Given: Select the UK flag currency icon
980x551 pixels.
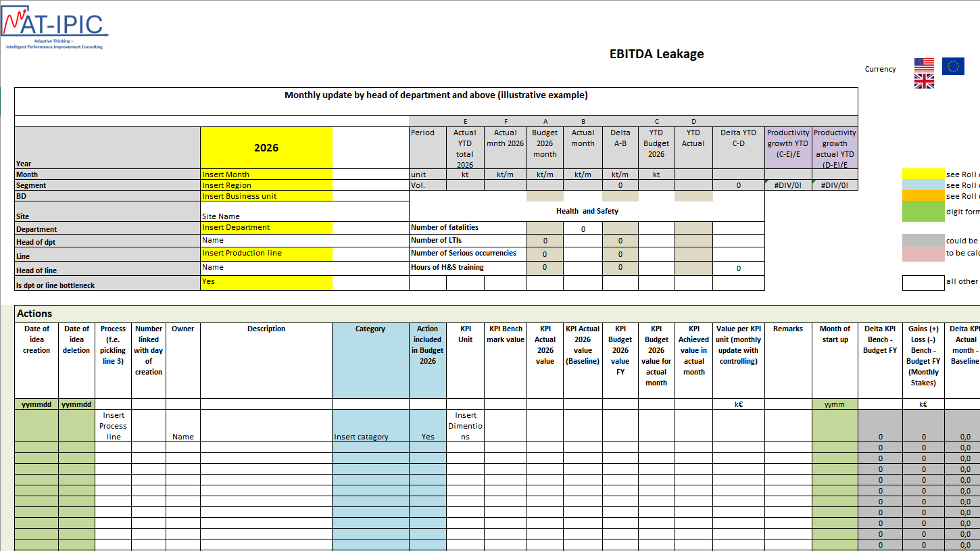Looking at the screenshot, I should 924,81.
